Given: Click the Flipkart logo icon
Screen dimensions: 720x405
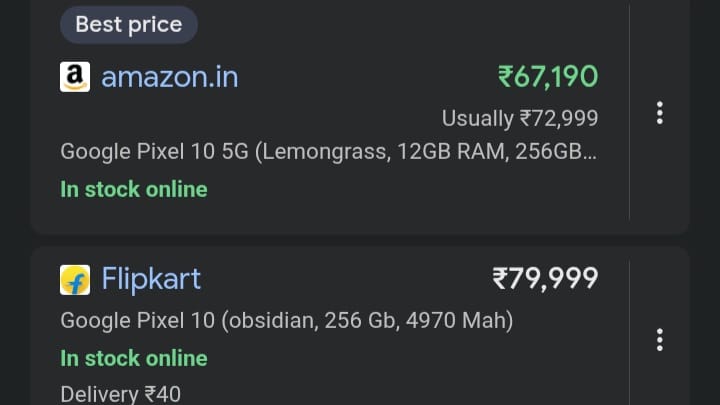Looking at the screenshot, I should 75,279.
